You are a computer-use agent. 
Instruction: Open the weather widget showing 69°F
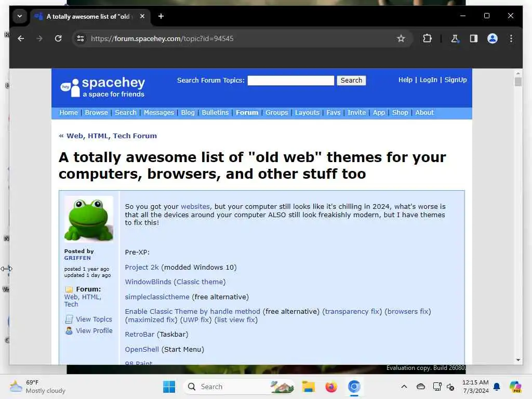point(37,387)
